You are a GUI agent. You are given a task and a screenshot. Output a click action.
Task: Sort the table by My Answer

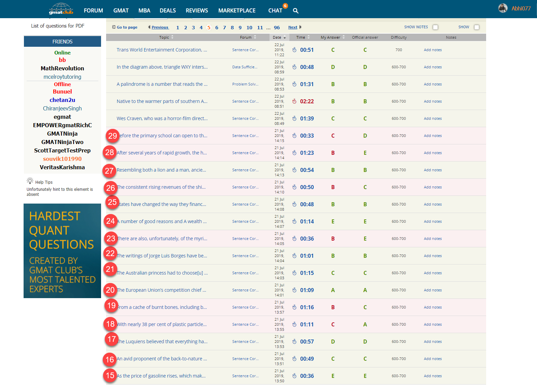point(344,37)
